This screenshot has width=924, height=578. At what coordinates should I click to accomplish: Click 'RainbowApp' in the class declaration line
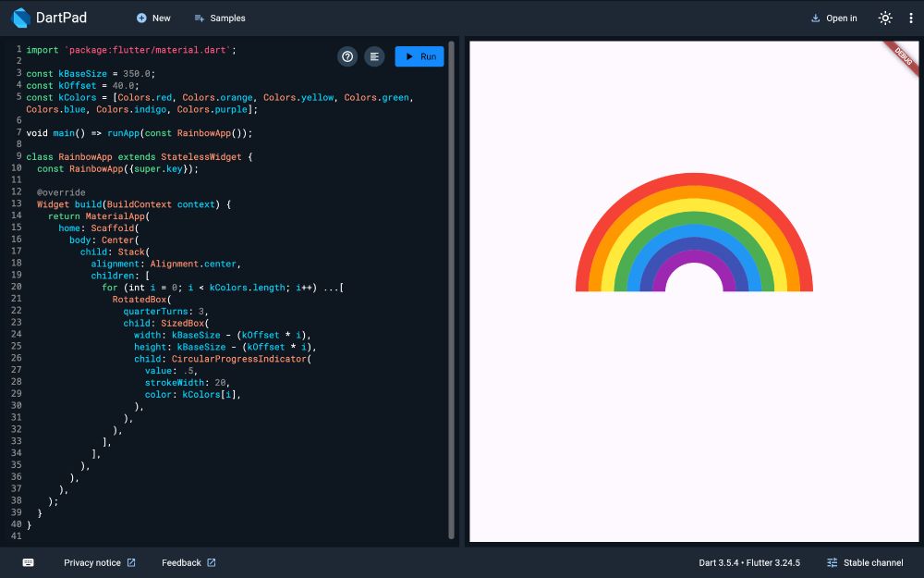[85, 157]
